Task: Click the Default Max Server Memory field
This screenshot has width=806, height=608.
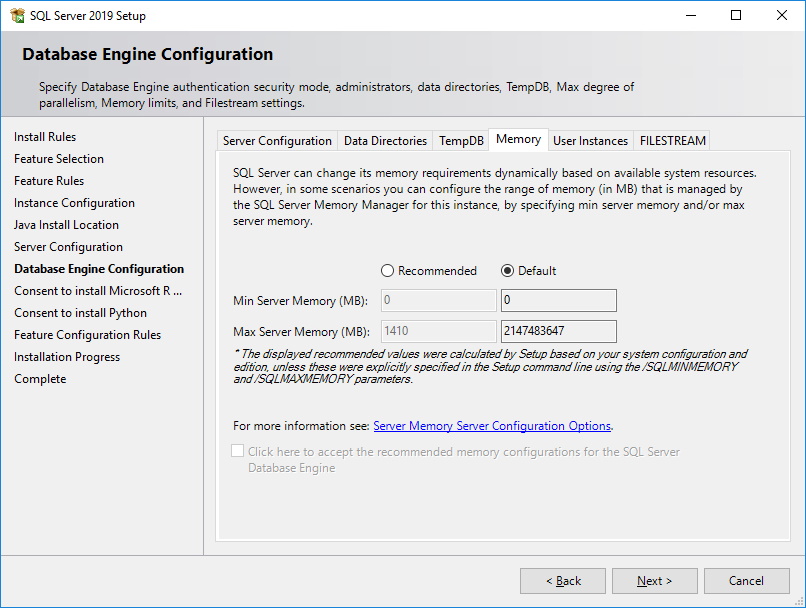Action: [x=559, y=331]
